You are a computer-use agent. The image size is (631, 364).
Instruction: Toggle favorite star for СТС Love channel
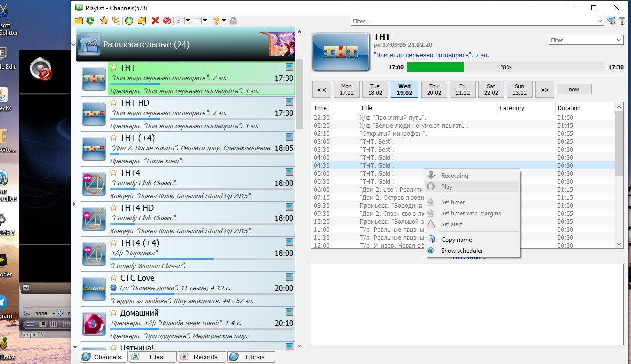tap(114, 278)
